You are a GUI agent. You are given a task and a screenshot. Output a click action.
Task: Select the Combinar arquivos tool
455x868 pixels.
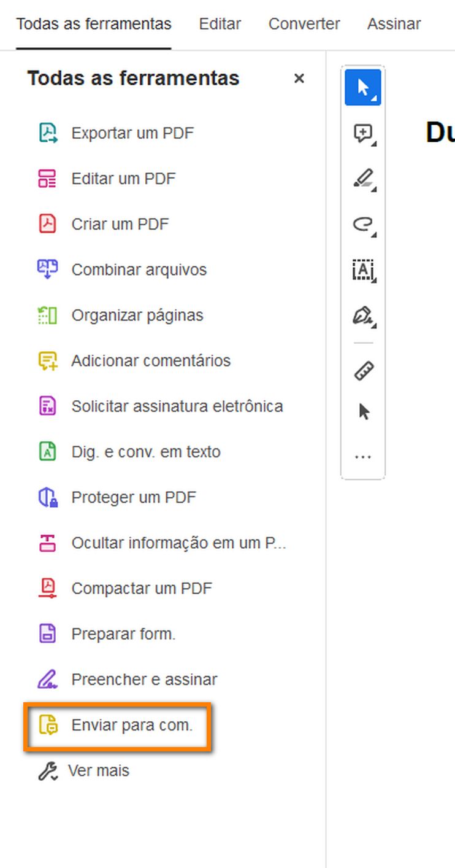139,269
